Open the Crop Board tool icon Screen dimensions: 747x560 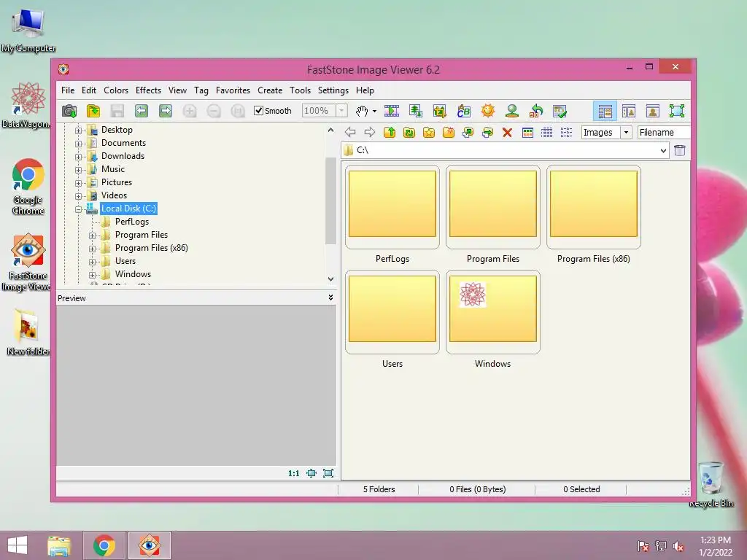(439, 111)
